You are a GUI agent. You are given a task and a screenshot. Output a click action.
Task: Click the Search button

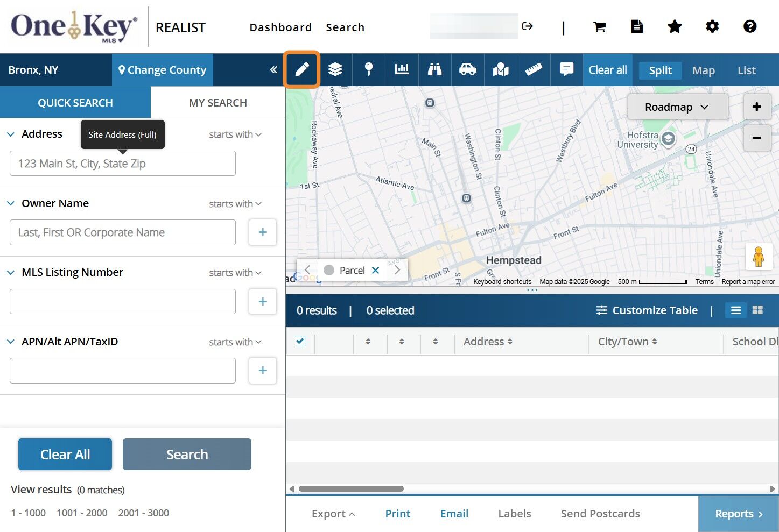coord(187,455)
